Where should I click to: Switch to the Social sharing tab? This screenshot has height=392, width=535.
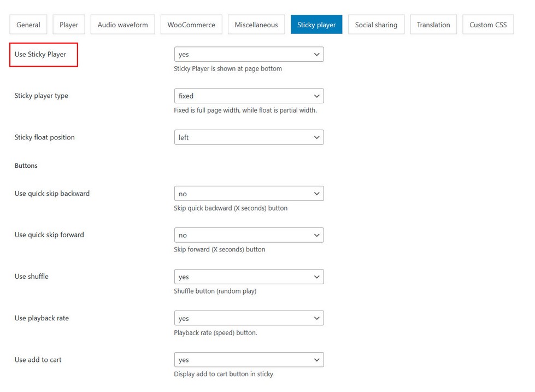[376, 25]
